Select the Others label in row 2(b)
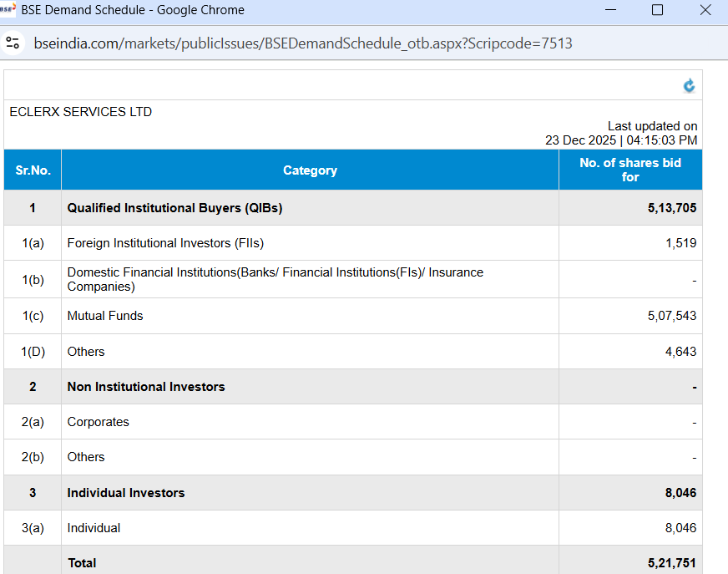Image resolution: width=728 pixels, height=574 pixels. [86, 457]
